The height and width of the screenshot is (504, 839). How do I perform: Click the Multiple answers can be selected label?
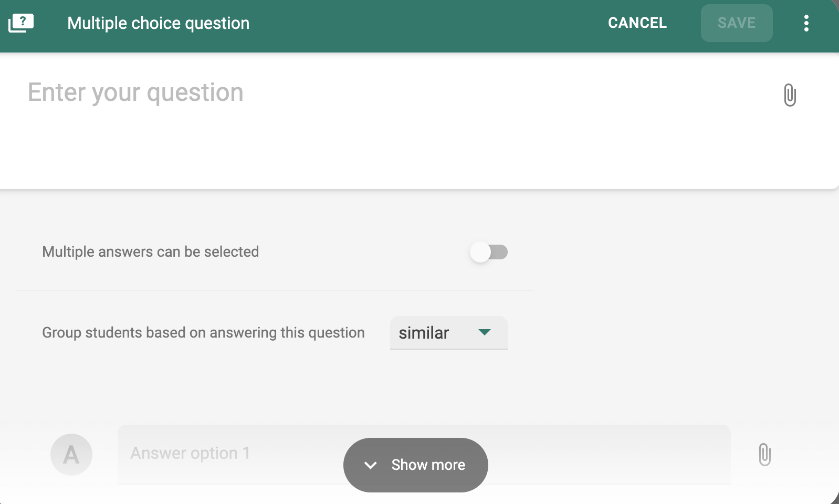pyautogui.click(x=151, y=252)
